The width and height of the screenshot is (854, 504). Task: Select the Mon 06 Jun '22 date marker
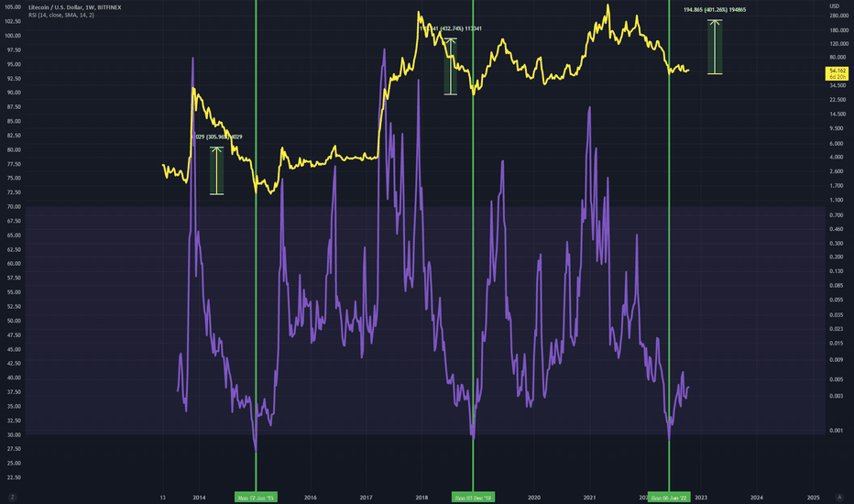click(670, 498)
